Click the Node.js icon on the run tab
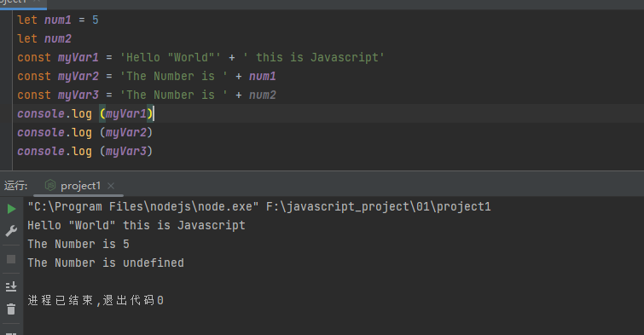Screen dimensions: 644x335 pos(50,186)
